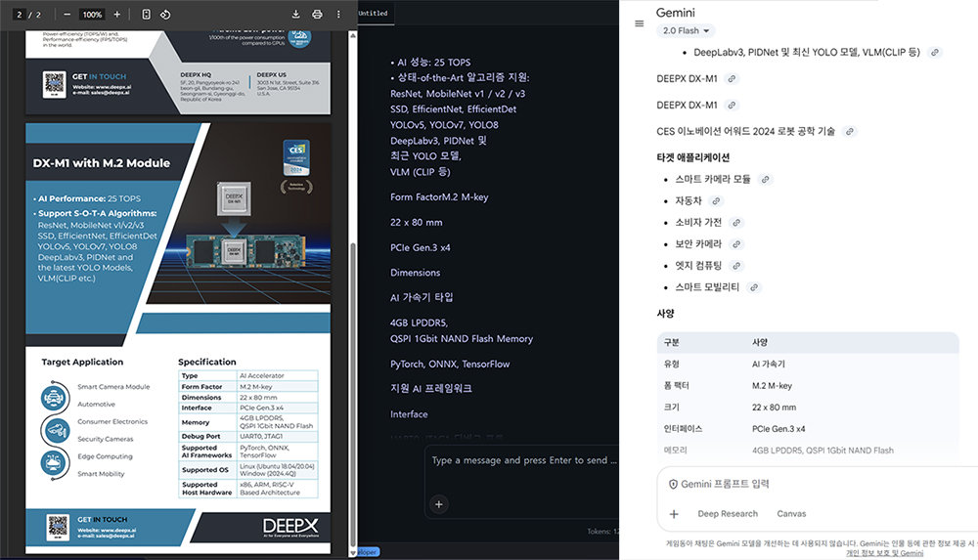Click the plus attach button in the dark chat box

(439, 504)
